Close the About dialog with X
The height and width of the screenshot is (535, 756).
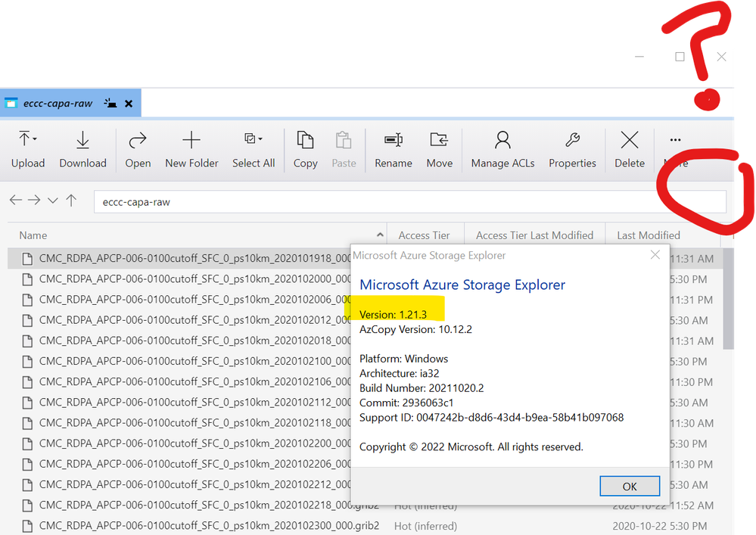coord(655,254)
